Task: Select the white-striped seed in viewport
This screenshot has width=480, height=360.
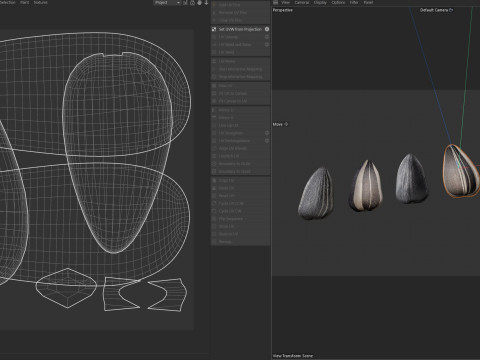Action: tap(365, 186)
